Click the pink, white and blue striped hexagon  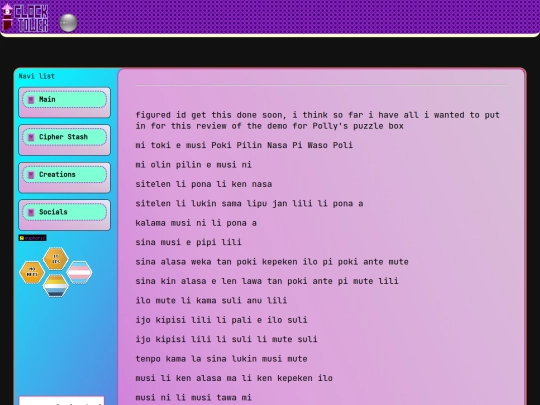(79, 272)
